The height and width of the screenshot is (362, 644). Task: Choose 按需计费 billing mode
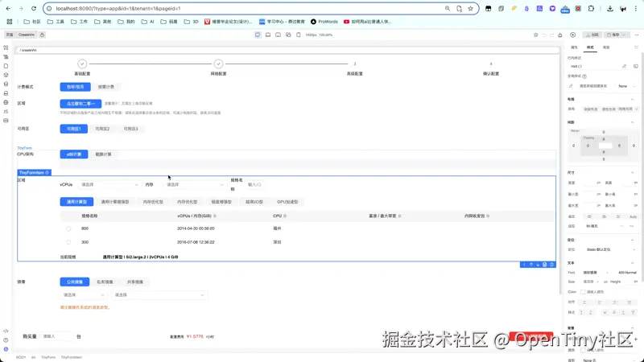click(106, 87)
